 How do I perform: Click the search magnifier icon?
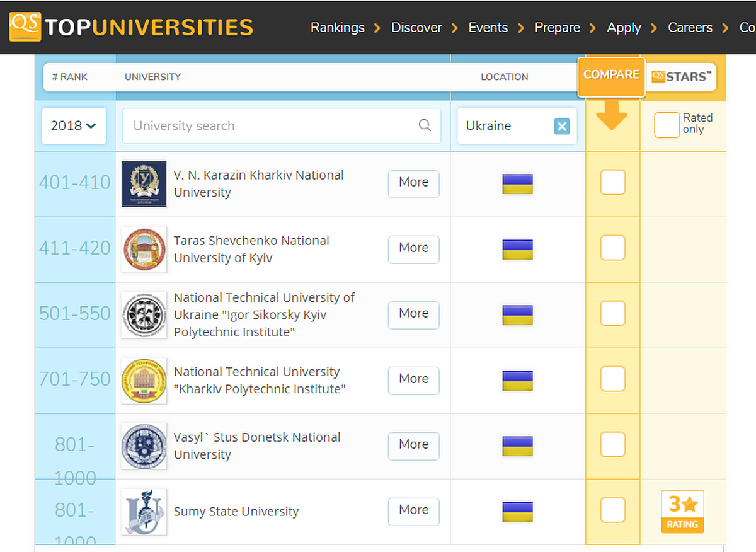(425, 125)
